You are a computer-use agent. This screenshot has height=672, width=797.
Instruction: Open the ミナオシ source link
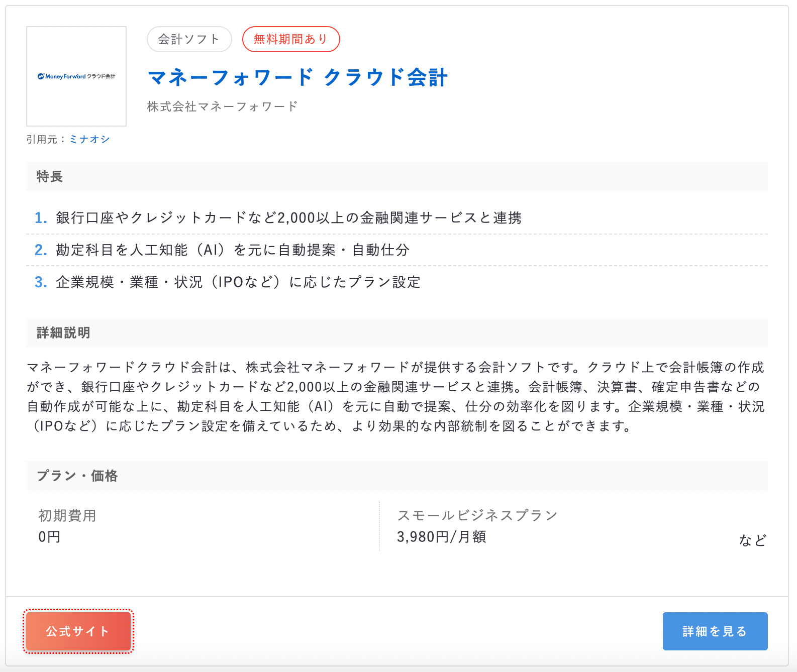pos(89,139)
